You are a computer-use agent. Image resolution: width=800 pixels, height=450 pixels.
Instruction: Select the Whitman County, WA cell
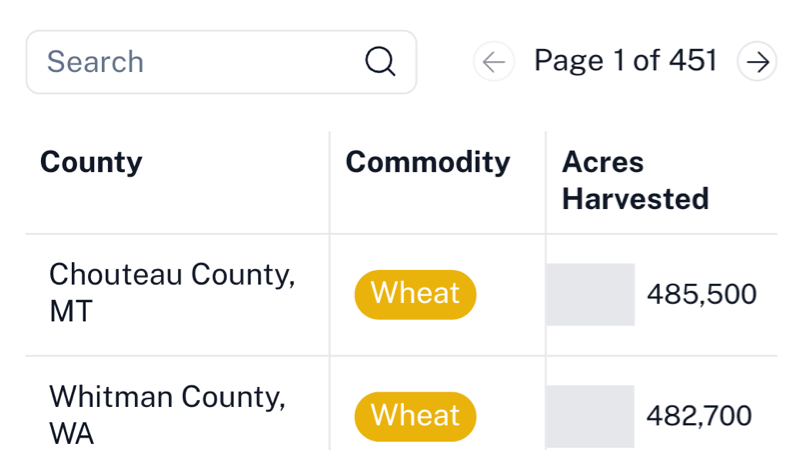[167, 415]
